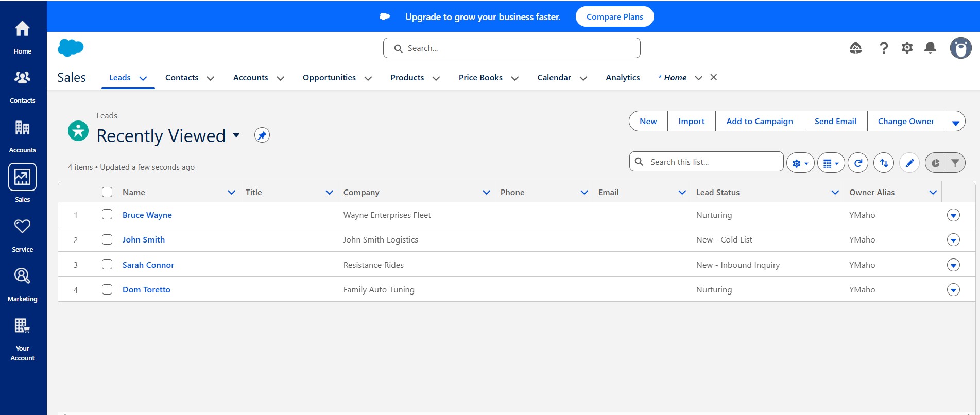Click the Import button
Viewport: 980px width, 415px height.
click(x=692, y=122)
